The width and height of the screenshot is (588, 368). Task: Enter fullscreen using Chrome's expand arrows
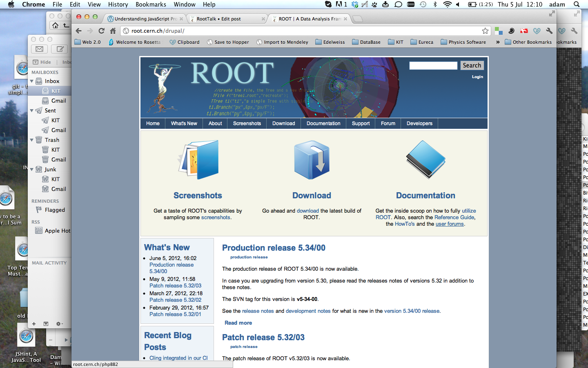pos(552,14)
